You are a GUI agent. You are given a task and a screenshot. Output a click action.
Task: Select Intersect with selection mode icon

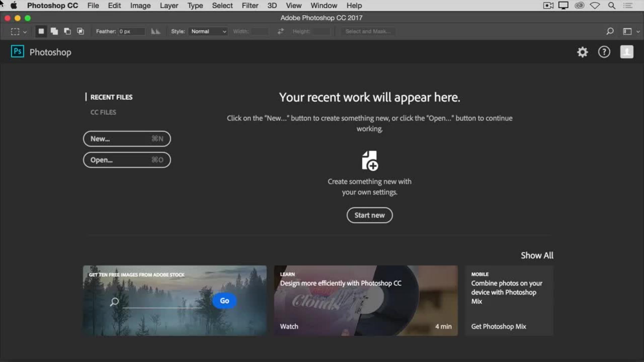click(80, 31)
